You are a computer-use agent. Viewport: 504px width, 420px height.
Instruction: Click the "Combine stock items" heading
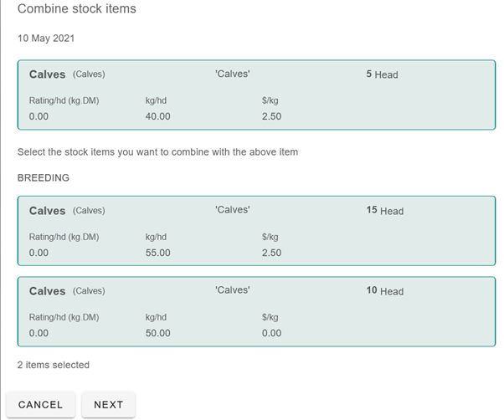[77, 9]
